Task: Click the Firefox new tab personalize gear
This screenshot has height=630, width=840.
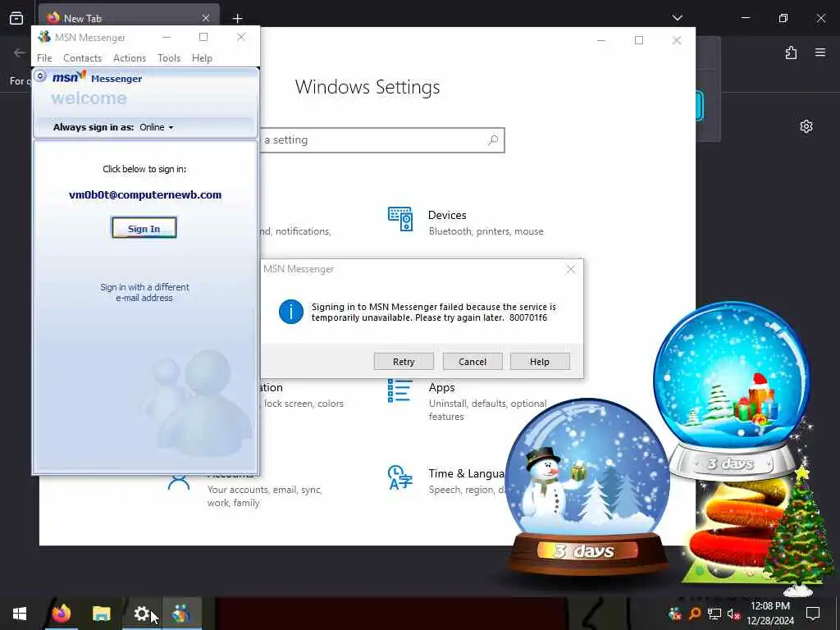Action: (x=806, y=126)
